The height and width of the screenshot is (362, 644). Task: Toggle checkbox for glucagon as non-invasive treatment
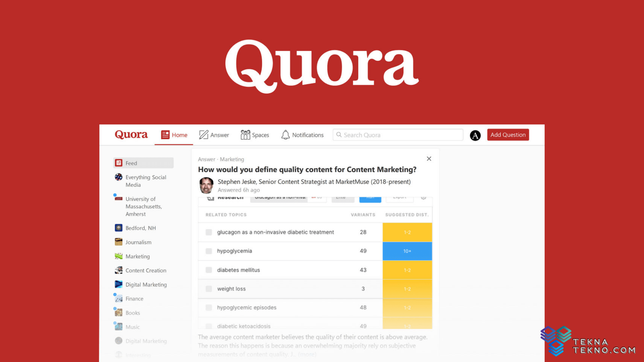point(208,232)
